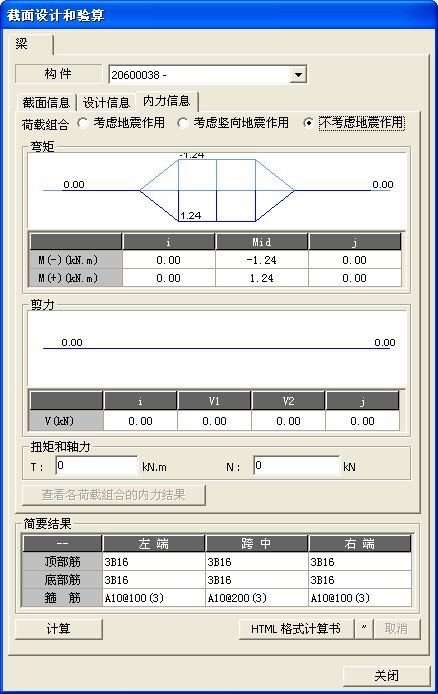
Task: Click 顶部筋 右端 cell 3B16
Action: (360, 562)
